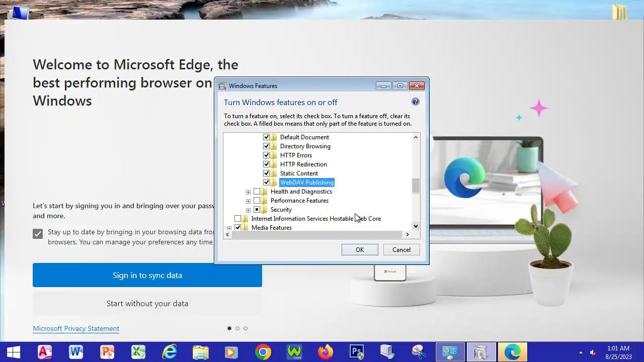Select the WebDAV Publishing label
644x362 pixels.
coord(307,183)
